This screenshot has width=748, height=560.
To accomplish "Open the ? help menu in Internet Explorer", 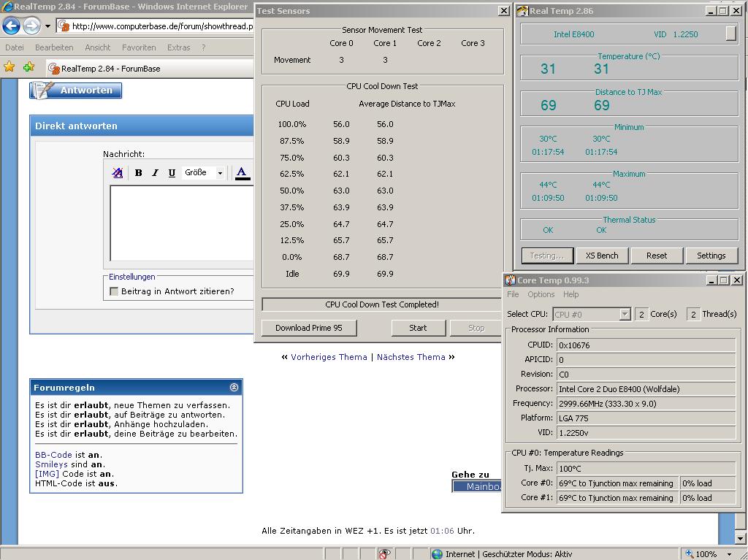I will tap(203, 47).
